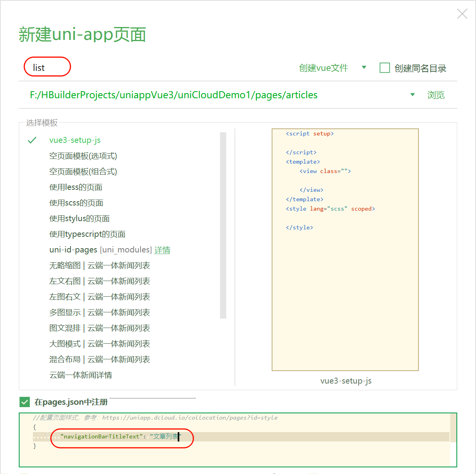Open the 创建vue文件 file type dropdown

pos(364,68)
